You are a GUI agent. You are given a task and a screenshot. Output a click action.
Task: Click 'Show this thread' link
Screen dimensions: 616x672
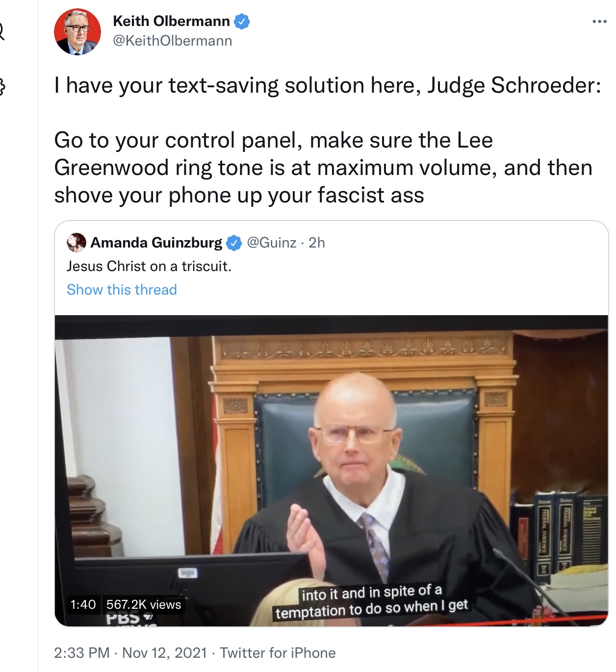pos(122,290)
